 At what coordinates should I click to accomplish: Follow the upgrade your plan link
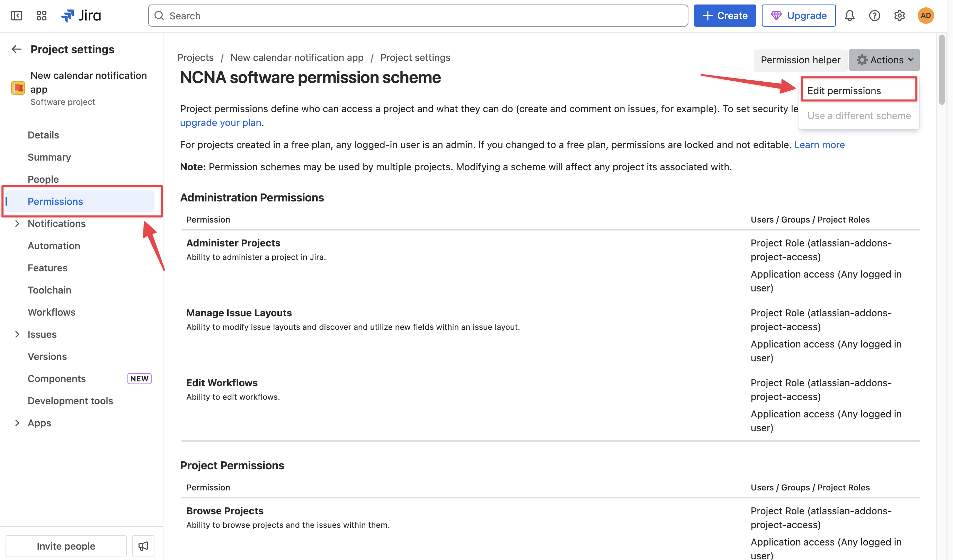(x=221, y=123)
